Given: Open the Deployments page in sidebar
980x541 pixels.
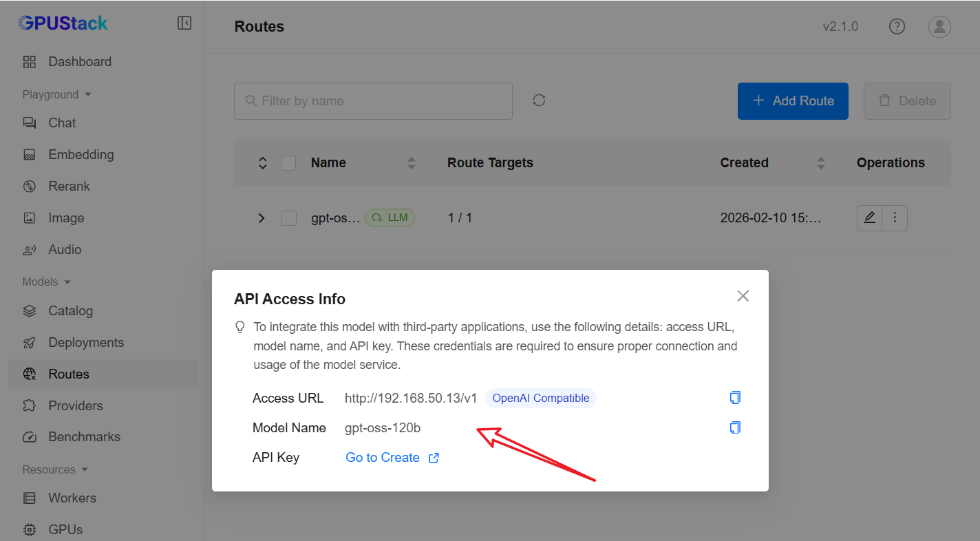Looking at the screenshot, I should [x=86, y=343].
